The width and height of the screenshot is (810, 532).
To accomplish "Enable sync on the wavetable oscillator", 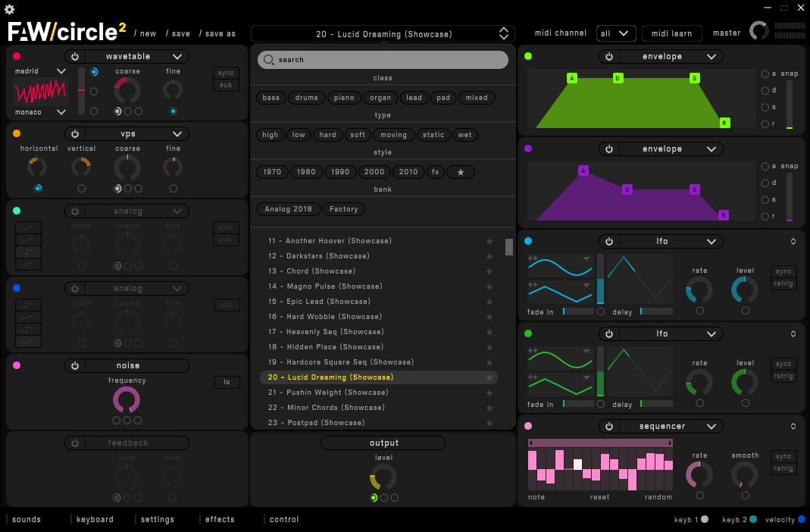I will pos(226,74).
